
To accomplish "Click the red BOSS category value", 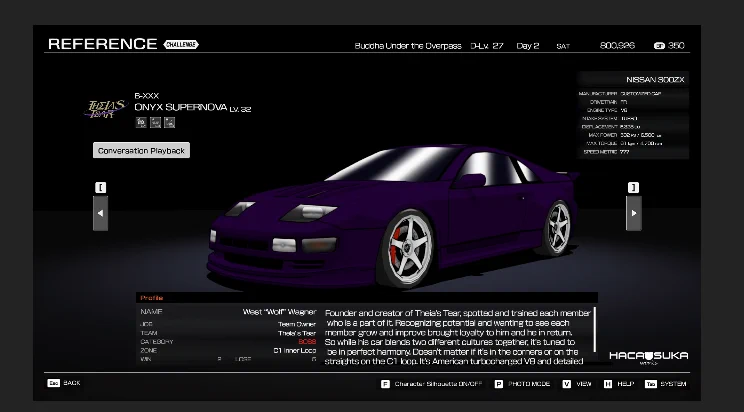I will pos(307,342).
